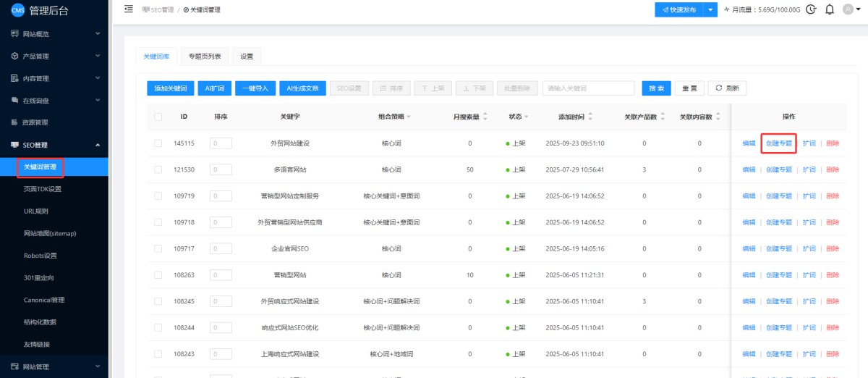The image size is (868, 378).
Task: Switch to the 专题页列表 tab
Action: (205, 56)
